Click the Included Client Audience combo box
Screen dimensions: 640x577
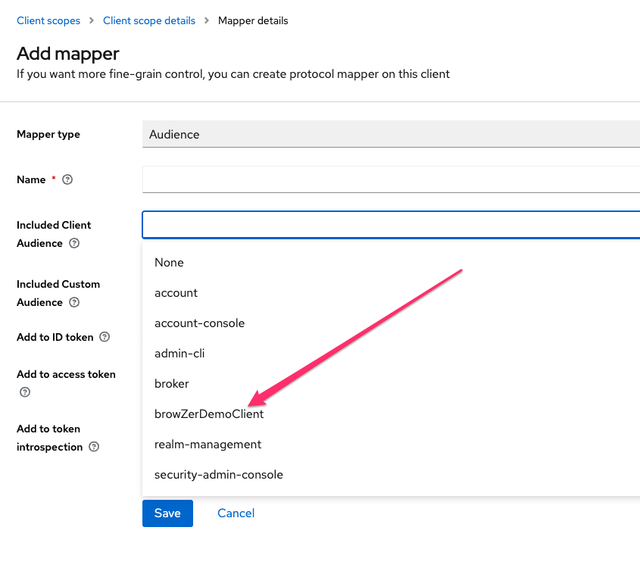pyautogui.click(x=391, y=225)
